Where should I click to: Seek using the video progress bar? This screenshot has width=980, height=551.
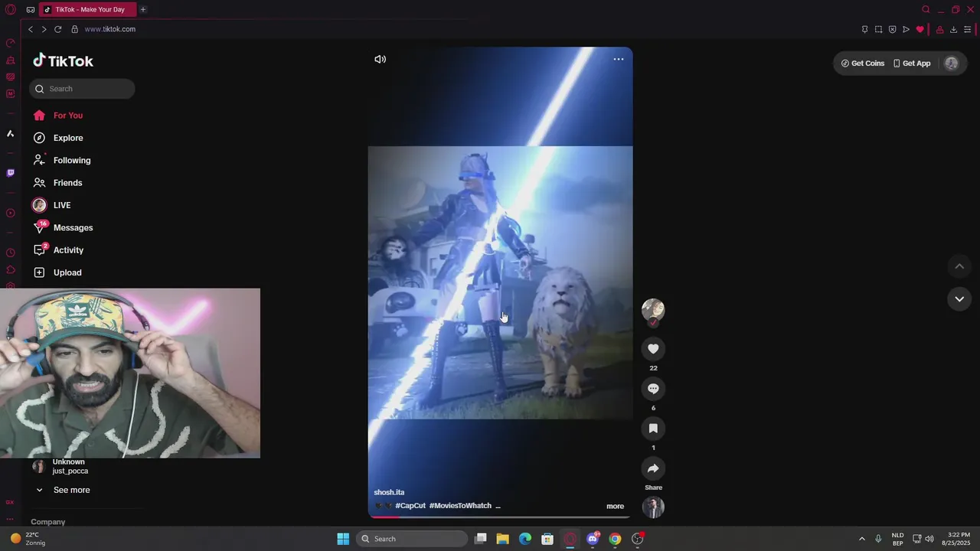click(x=500, y=517)
